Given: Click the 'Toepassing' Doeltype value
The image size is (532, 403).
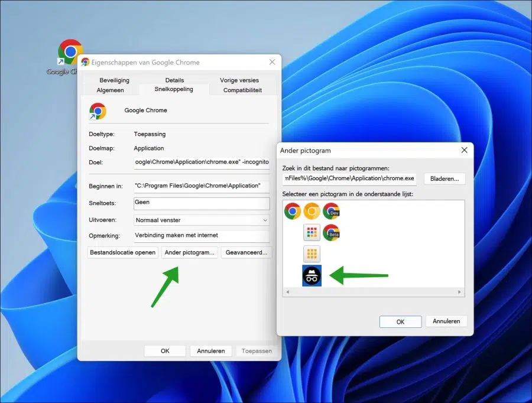Looking at the screenshot, I should pyautogui.click(x=150, y=134).
